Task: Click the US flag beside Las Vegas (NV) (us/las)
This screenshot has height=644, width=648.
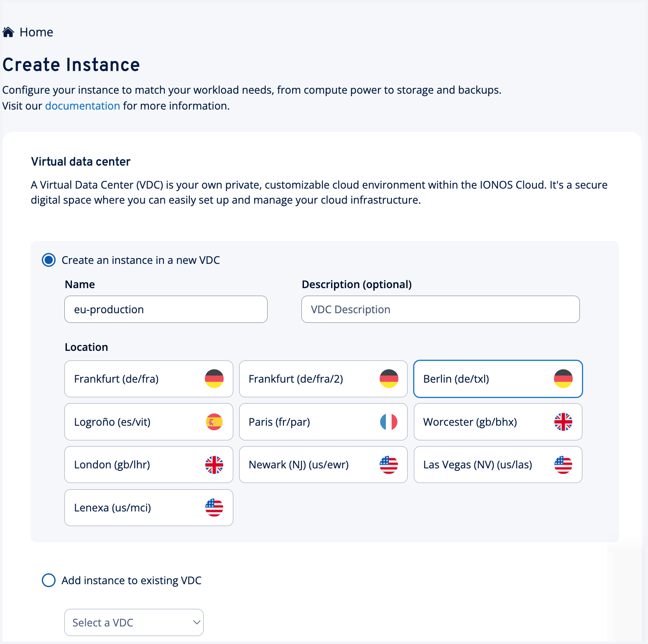Action: pyautogui.click(x=563, y=464)
